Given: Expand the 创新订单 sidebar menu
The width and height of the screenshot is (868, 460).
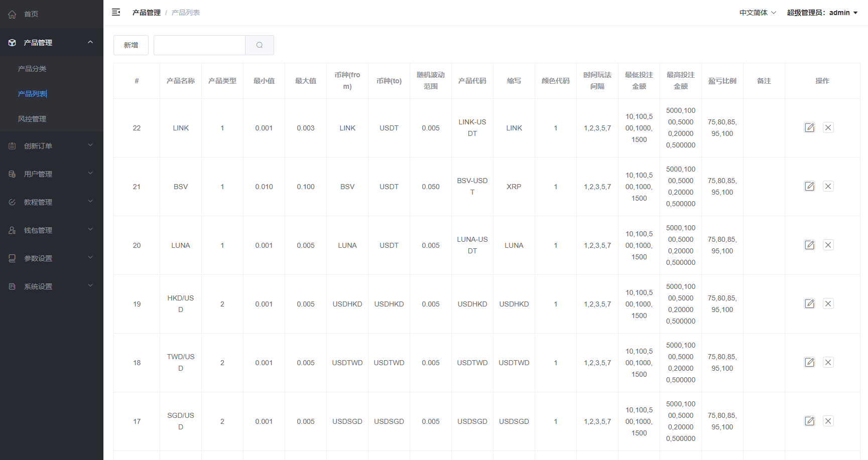Looking at the screenshot, I should [x=51, y=146].
